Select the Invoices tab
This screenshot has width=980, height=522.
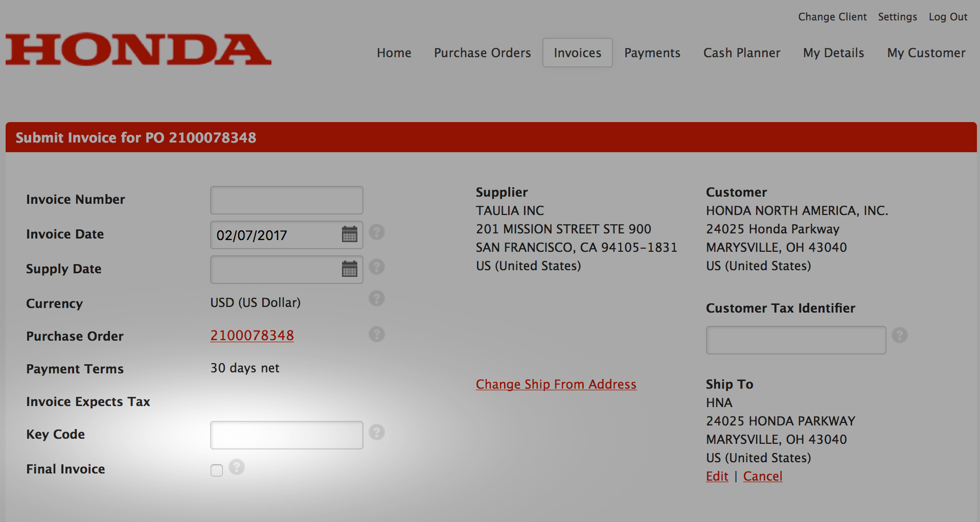578,53
